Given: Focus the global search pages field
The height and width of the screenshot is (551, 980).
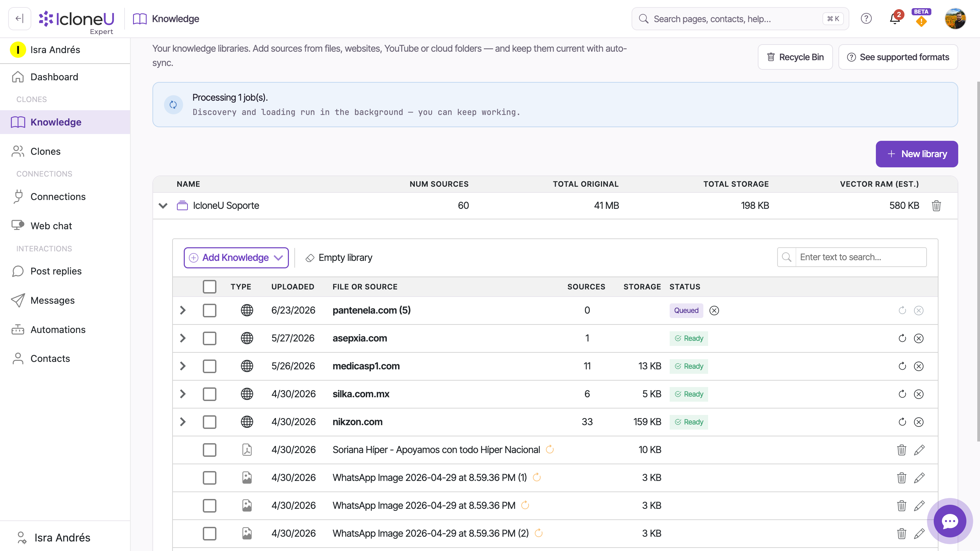Looking at the screenshot, I should point(740,19).
